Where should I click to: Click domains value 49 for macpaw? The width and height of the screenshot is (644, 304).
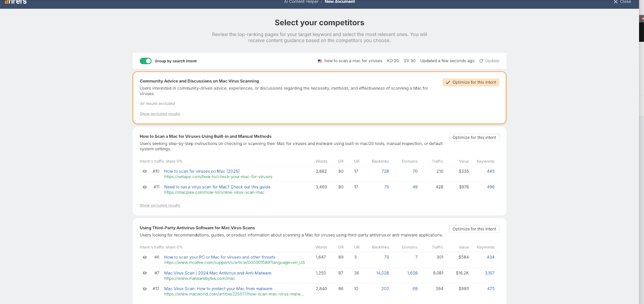pos(415,187)
